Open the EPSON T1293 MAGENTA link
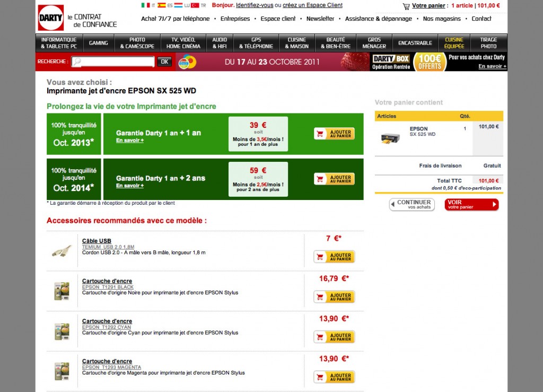This screenshot has height=392, width=543. pyautogui.click(x=111, y=368)
